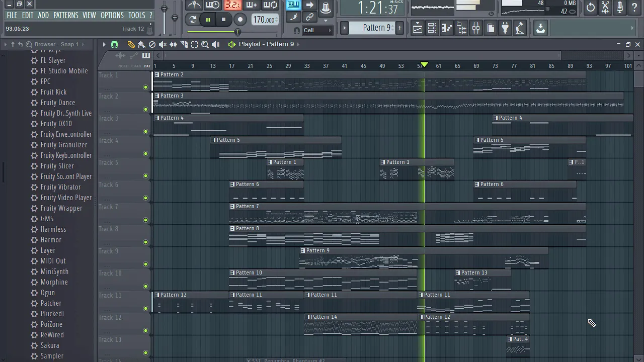644x362 pixels.
Task: Select the Slice tool in playlist toolbar
Action: tap(184, 44)
